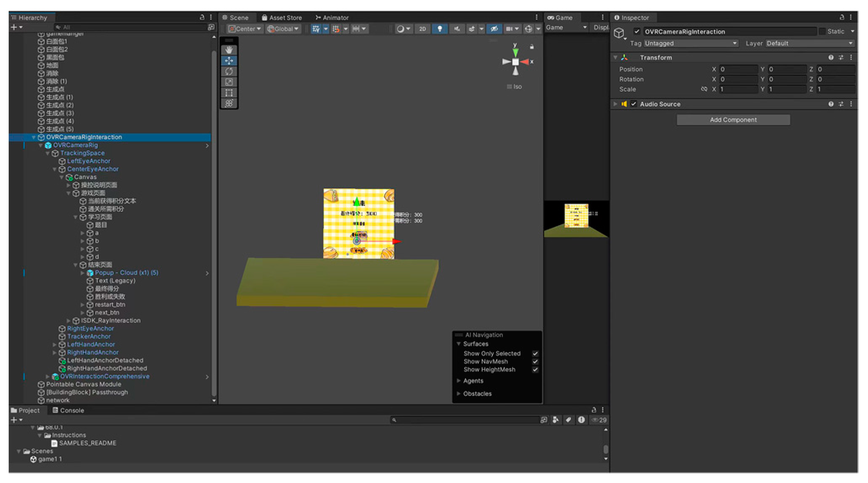The width and height of the screenshot is (868, 483).
Task: Uncheck Show Only Selected checkbox
Action: tap(535, 354)
